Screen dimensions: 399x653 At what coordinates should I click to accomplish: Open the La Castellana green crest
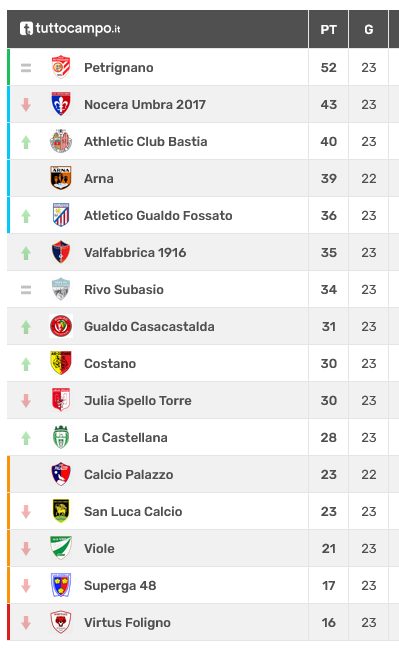(61, 437)
